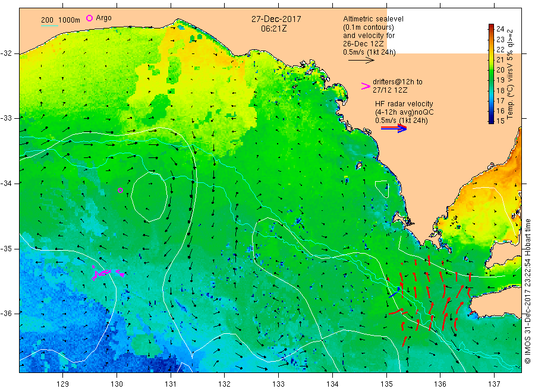Click the red and blue HF radar legend arrow
The width and height of the screenshot is (535, 392).
coord(394,128)
